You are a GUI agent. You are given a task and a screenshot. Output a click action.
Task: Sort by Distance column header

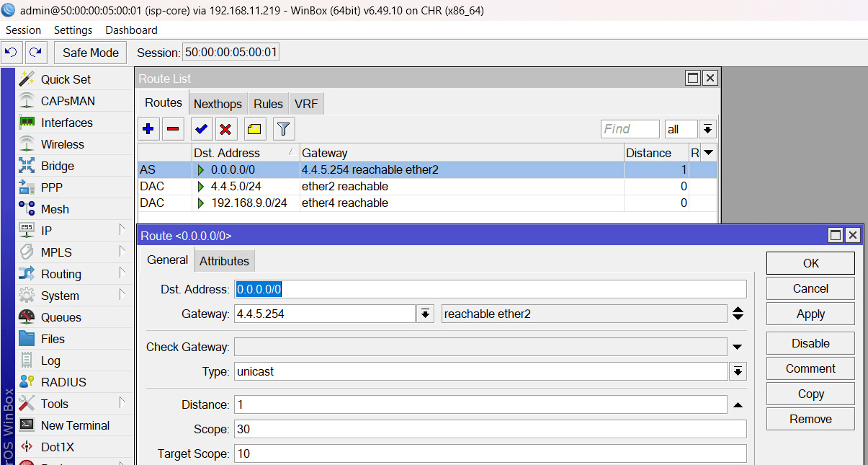tap(656, 153)
